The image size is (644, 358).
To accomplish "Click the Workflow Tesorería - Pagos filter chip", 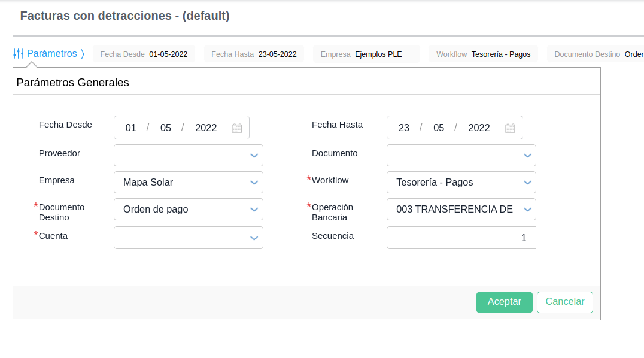I will (x=483, y=54).
